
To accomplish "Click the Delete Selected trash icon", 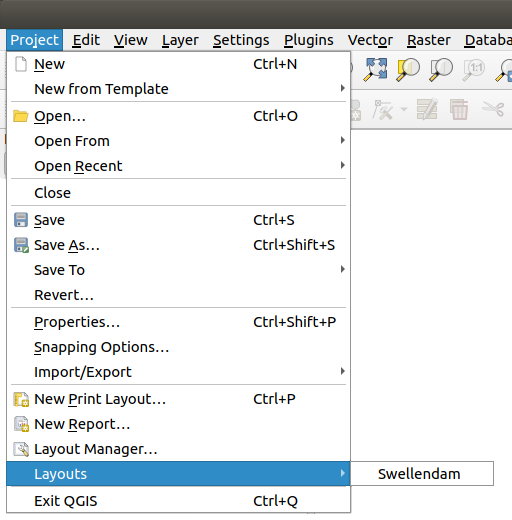I will pyautogui.click(x=459, y=109).
